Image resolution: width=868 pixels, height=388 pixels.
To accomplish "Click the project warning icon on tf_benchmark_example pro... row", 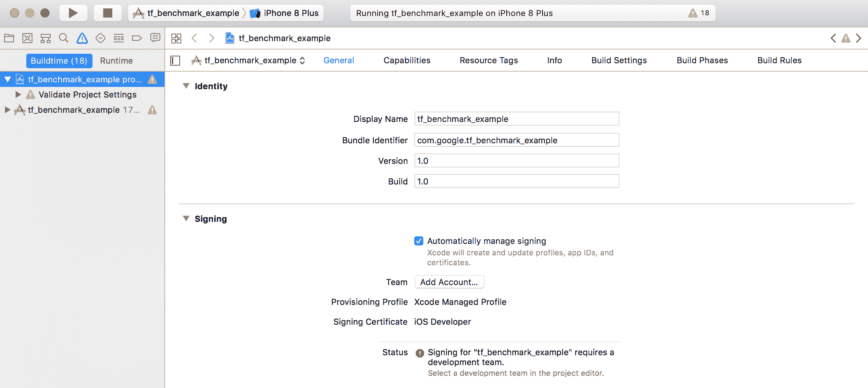I will point(152,79).
